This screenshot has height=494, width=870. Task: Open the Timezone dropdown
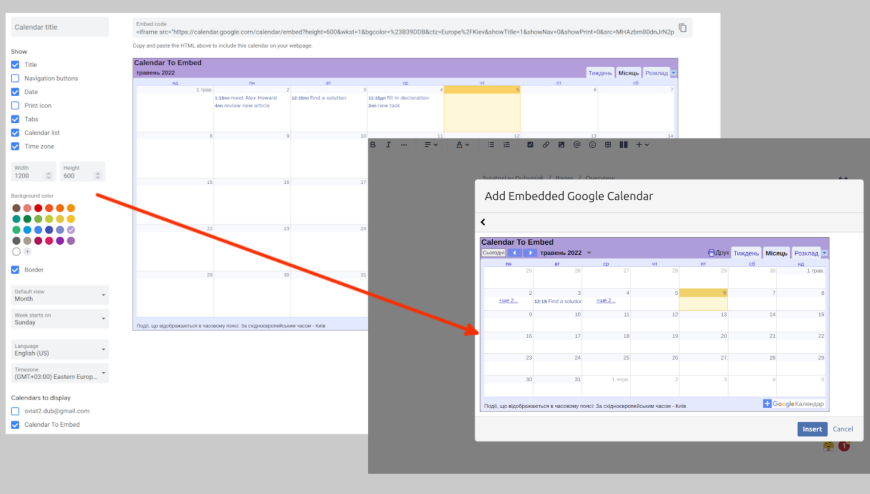click(60, 373)
